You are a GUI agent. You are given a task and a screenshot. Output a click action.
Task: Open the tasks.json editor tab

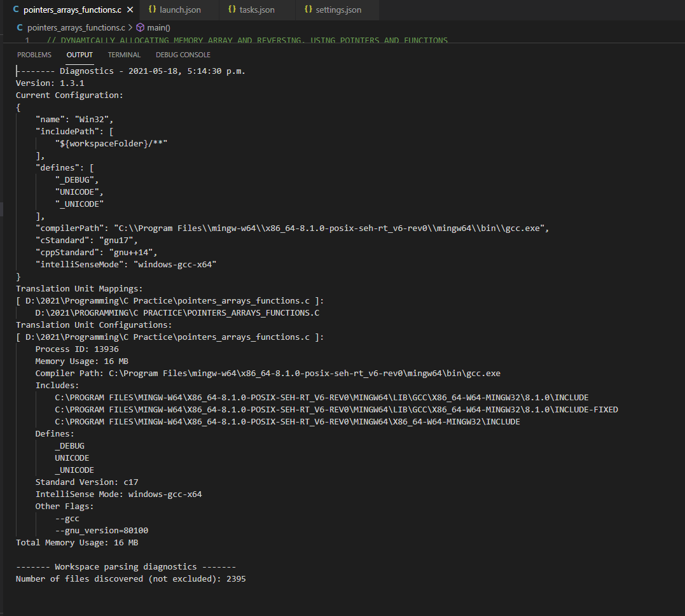click(258, 10)
